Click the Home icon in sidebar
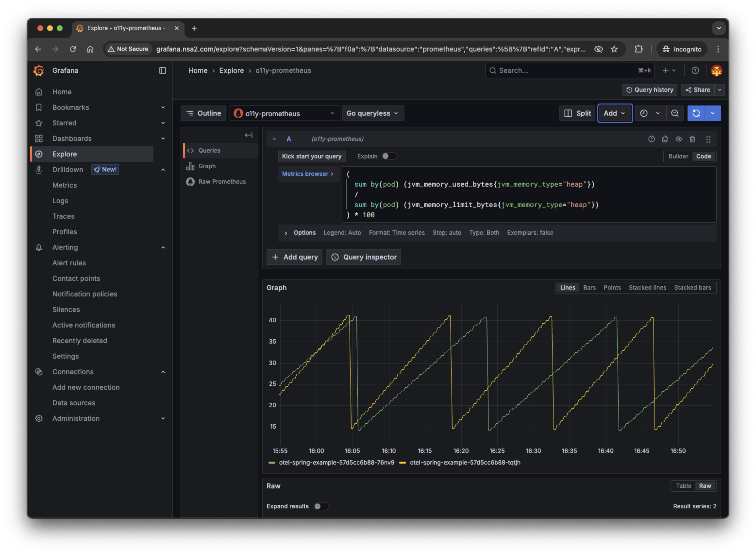The width and height of the screenshot is (756, 554). point(39,92)
